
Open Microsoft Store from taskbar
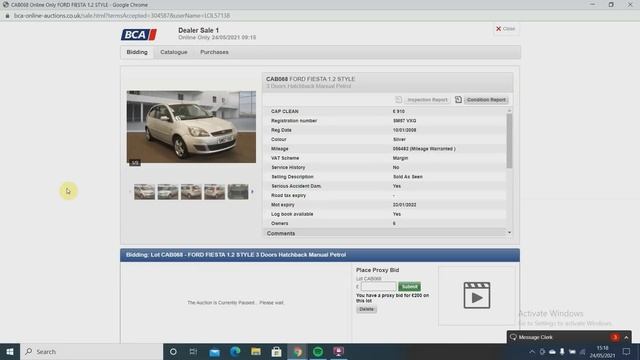(276, 351)
